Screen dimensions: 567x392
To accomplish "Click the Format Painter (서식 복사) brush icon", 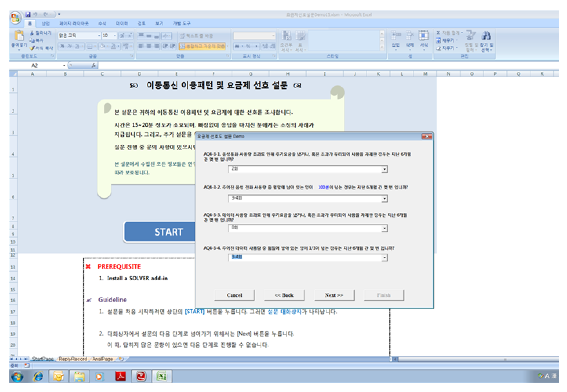I will click(x=32, y=48).
